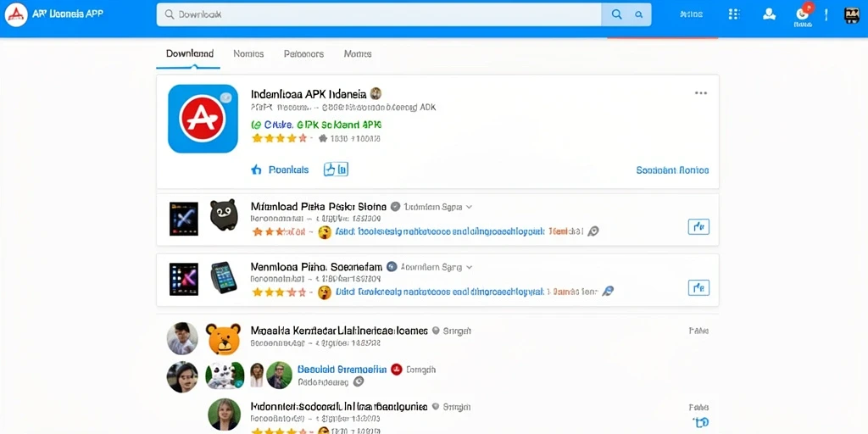Focus the Downloak search field
Viewport: 868px width, 434px height.
(x=379, y=15)
